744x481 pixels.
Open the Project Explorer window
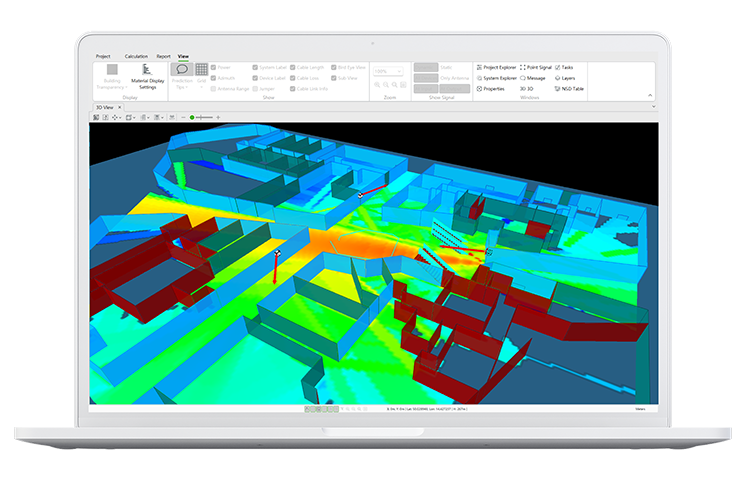[496, 67]
